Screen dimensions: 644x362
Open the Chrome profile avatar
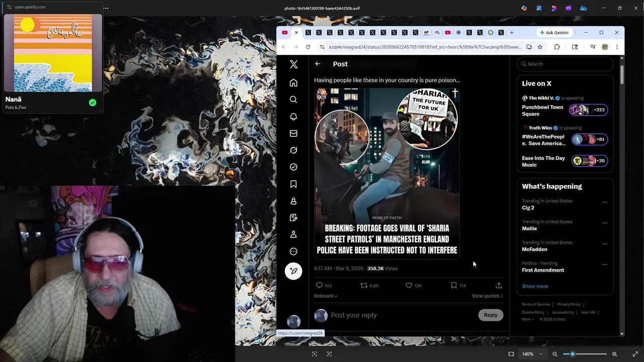click(x=605, y=47)
